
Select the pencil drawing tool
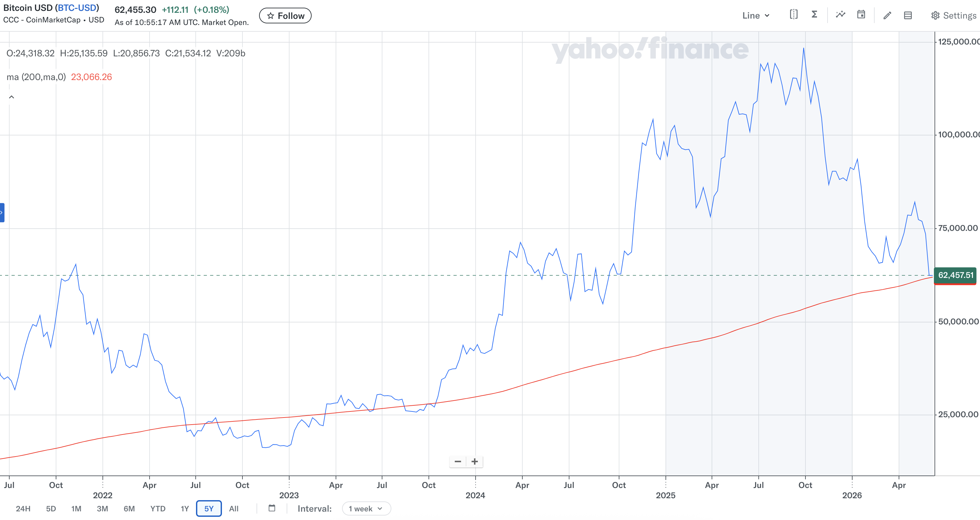(x=887, y=15)
